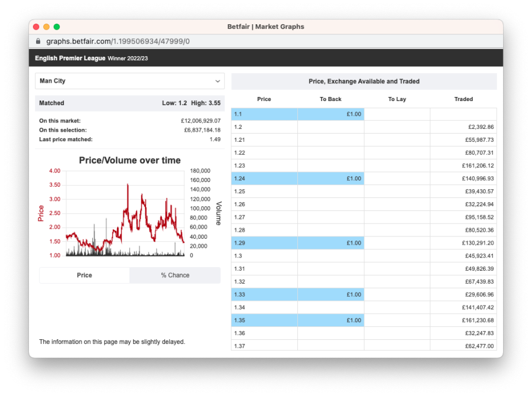Click the price cell 1.22
Screen dimensions: 532x396
[x=265, y=152]
